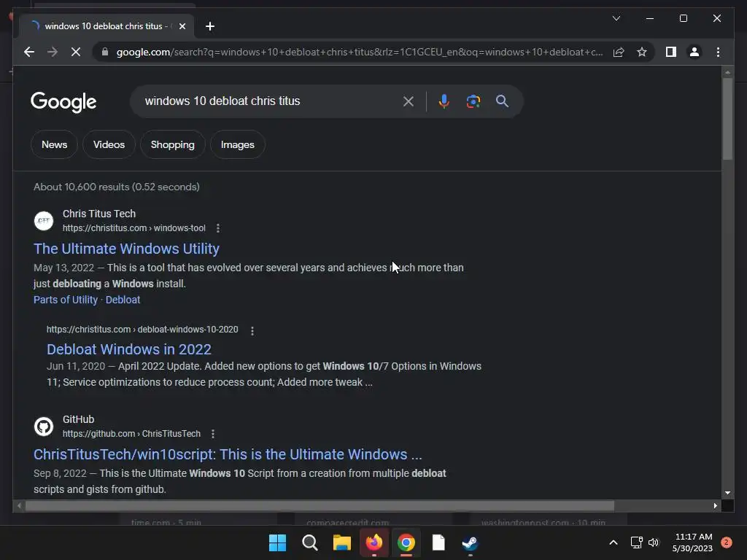This screenshot has width=747, height=560.
Task: Click the address bar URL
Action: 360,52
